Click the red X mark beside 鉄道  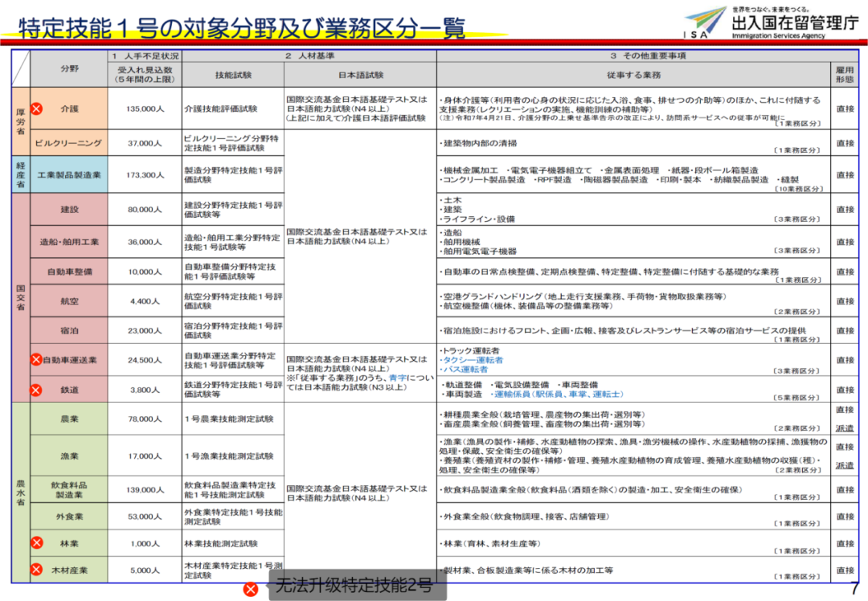click(36, 390)
